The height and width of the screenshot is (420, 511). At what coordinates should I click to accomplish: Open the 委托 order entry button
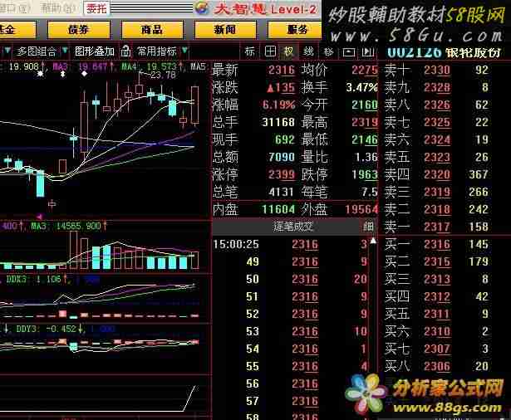[96, 8]
